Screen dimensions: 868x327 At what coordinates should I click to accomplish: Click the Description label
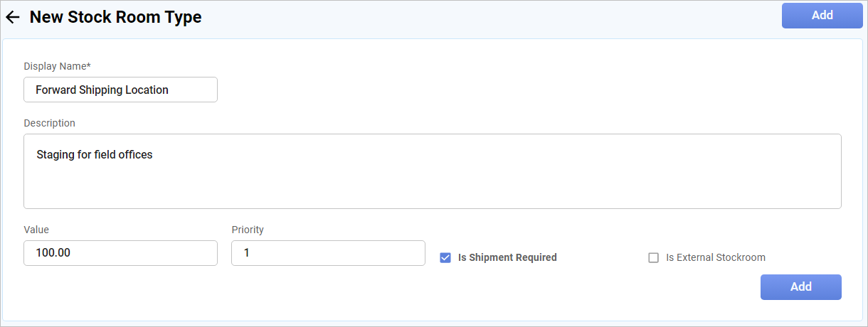[49, 123]
